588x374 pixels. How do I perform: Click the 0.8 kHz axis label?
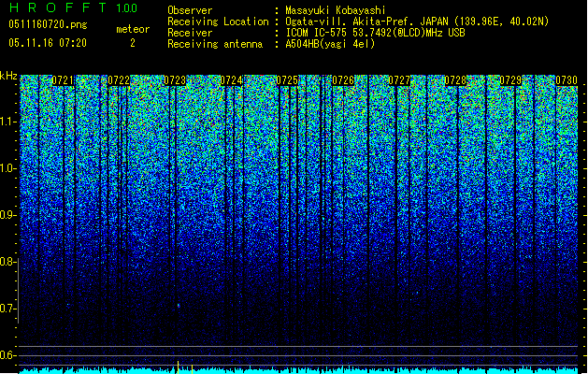[x=8, y=262]
